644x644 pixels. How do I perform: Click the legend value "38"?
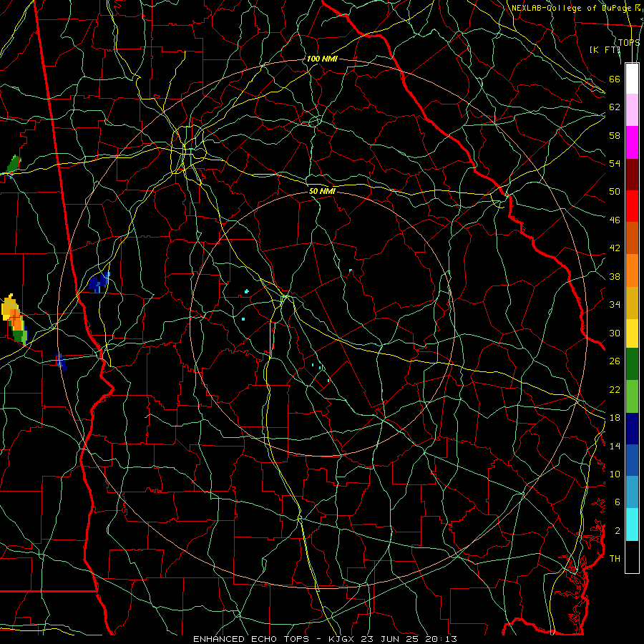tap(615, 276)
